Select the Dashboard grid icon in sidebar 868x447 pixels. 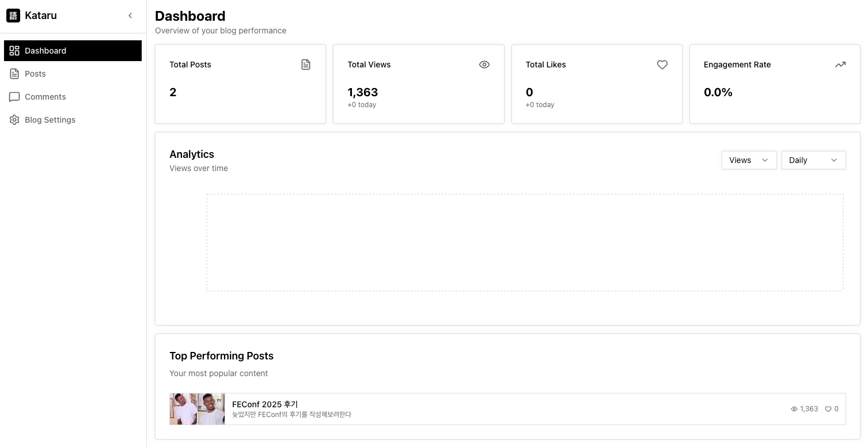14,51
